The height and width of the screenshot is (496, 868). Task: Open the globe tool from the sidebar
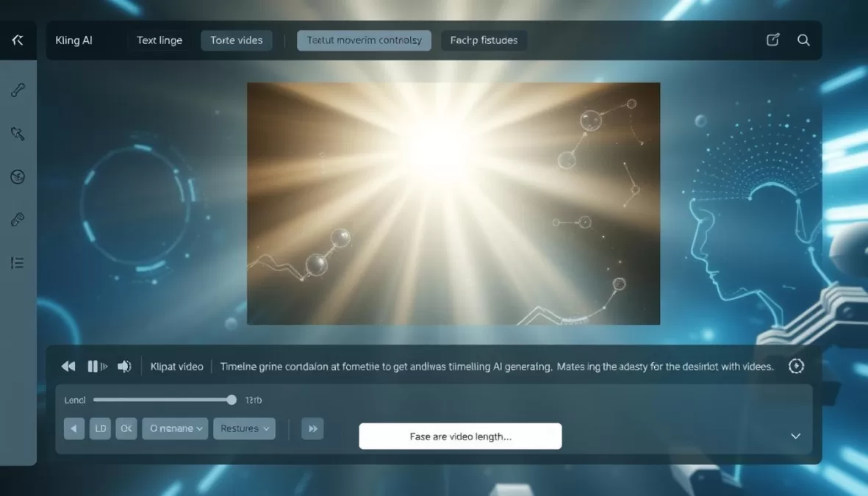pos(18,176)
